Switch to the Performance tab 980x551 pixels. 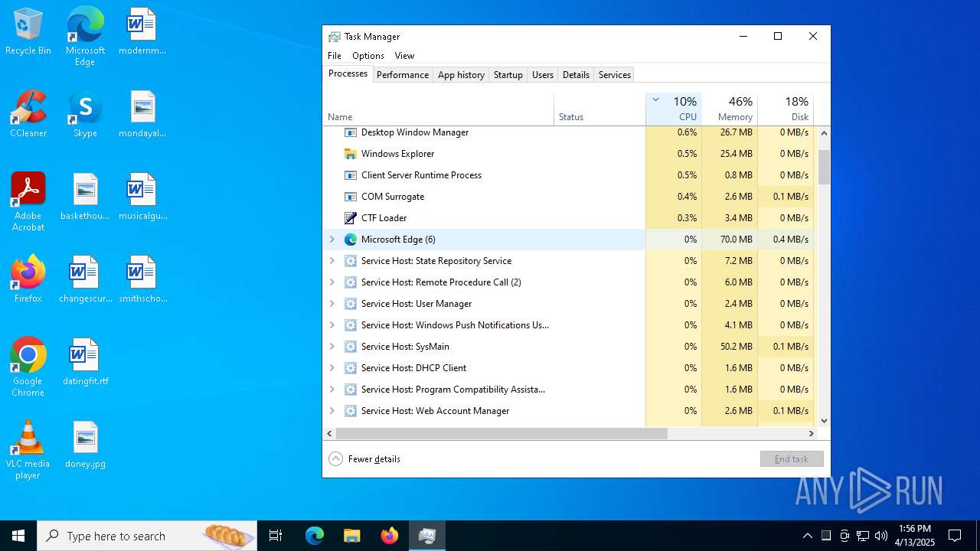(x=403, y=75)
